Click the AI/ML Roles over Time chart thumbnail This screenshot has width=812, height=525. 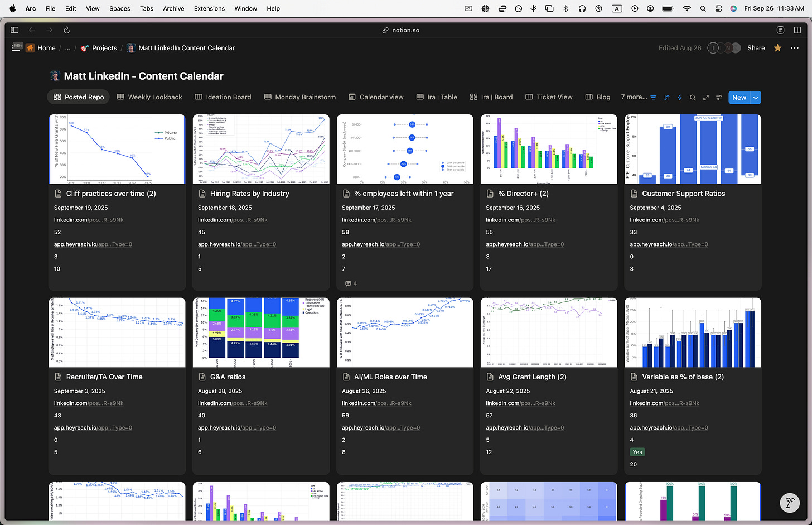[405, 333]
